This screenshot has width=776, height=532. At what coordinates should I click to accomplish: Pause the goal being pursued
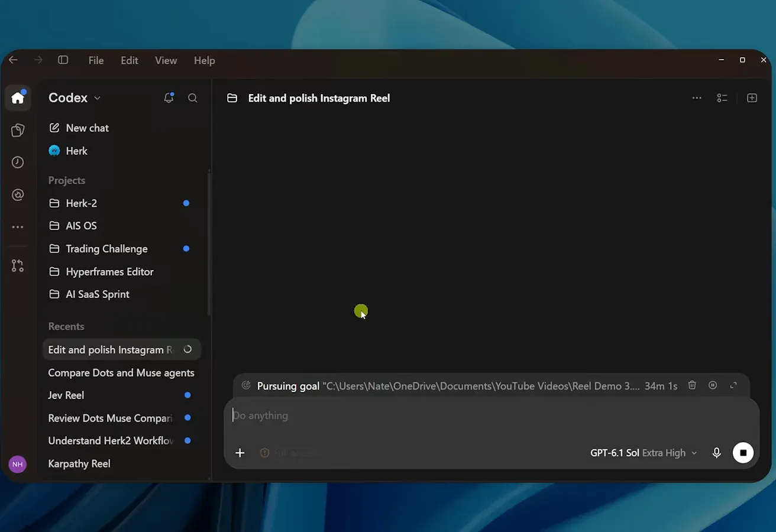coord(713,385)
